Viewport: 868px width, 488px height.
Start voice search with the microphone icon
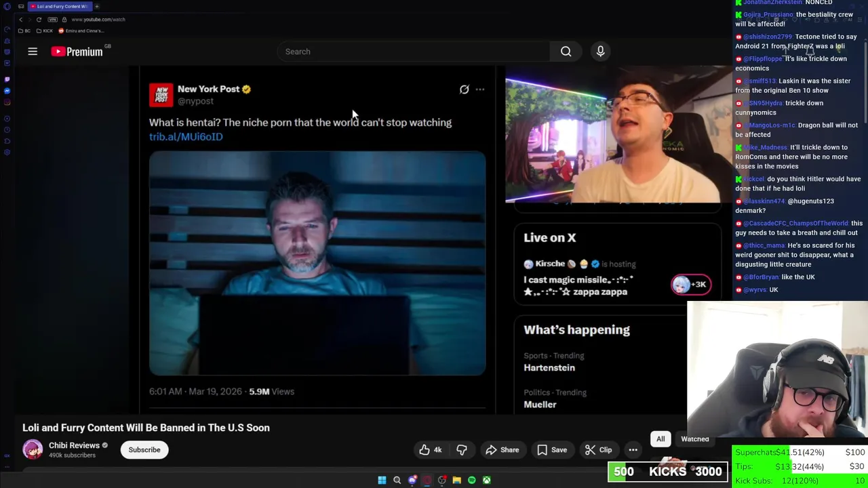[600, 52]
